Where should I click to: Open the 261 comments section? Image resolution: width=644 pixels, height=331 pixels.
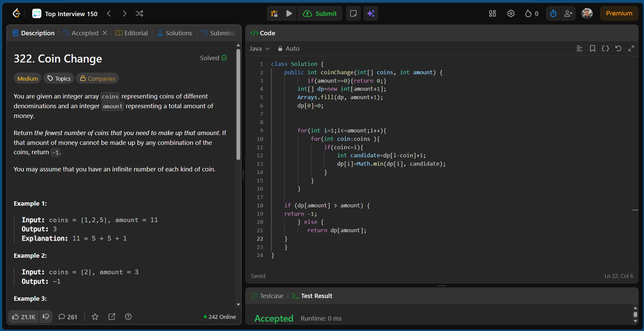[x=68, y=317]
